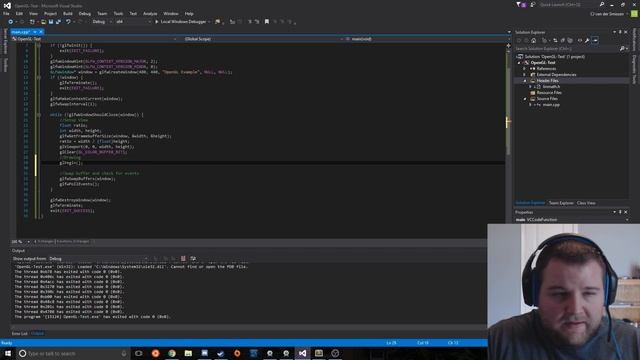Open the Analyze menu

pyautogui.click(x=150, y=13)
